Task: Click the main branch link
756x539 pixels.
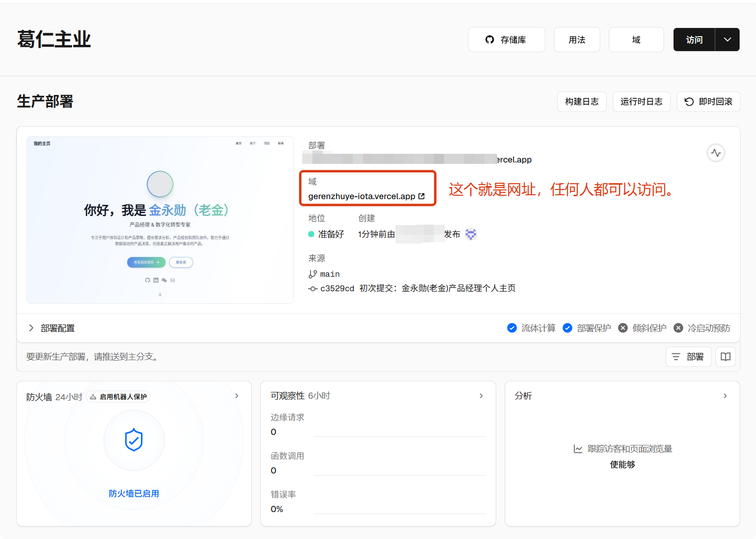Action: click(x=330, y=274)
